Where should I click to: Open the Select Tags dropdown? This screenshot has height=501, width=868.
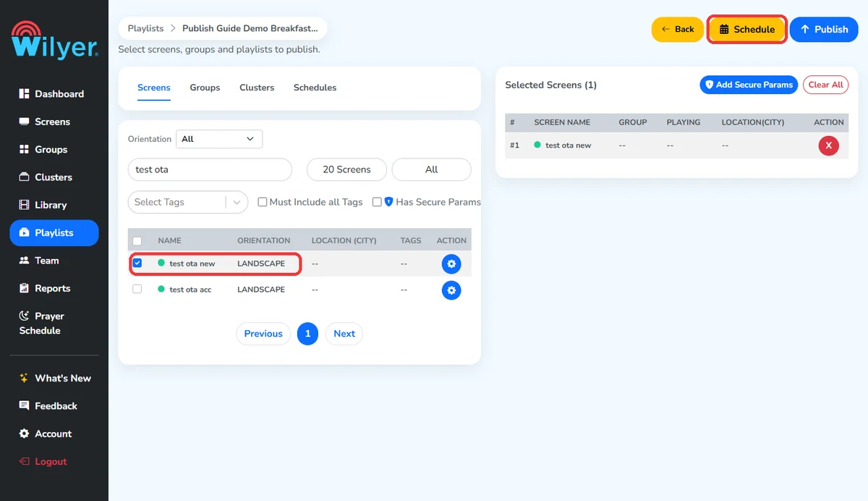[x=188, y=202]
